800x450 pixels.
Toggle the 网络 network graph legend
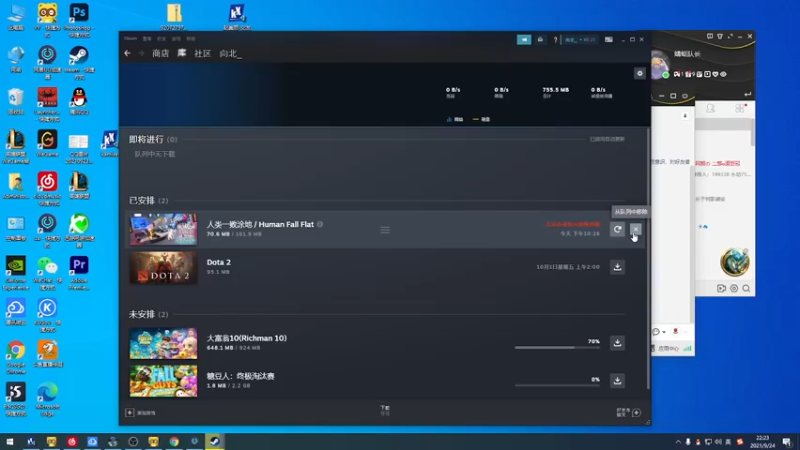click(x=455, y=119)
